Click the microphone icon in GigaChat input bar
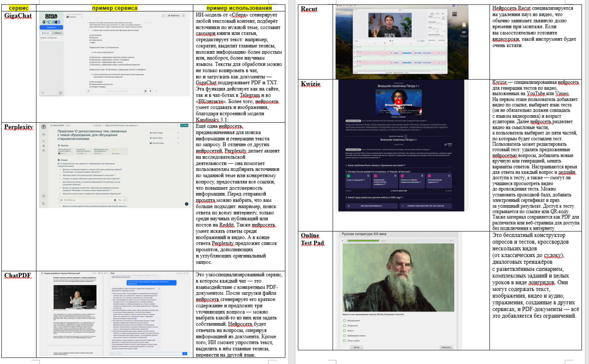 pyautogui.click(x=150, y=91)
